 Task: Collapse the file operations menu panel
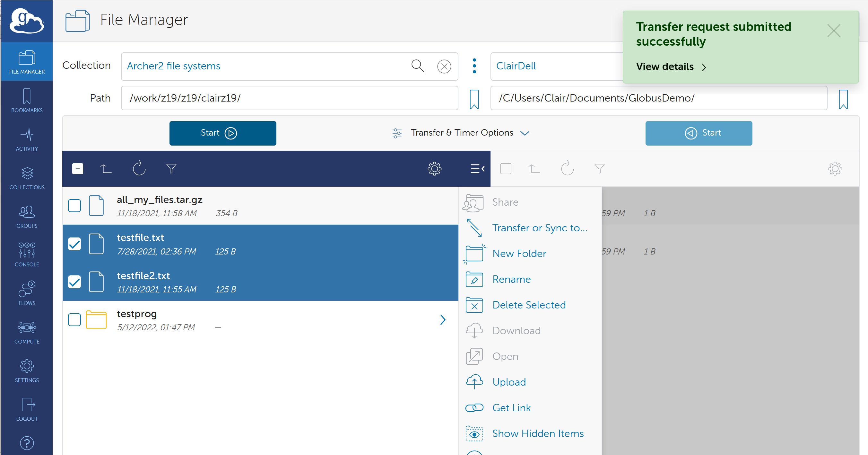[x=477, y=168]
